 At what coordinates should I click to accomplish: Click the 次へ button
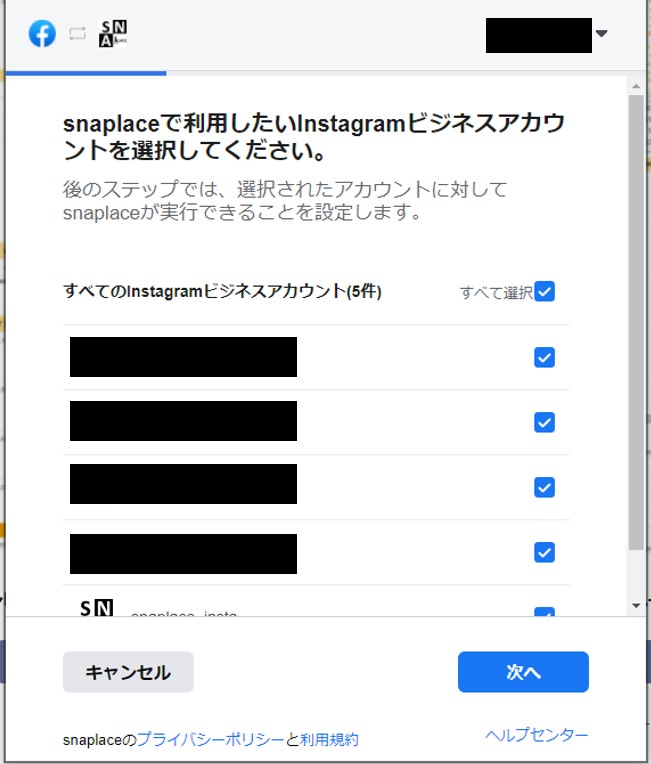point(523,672)
